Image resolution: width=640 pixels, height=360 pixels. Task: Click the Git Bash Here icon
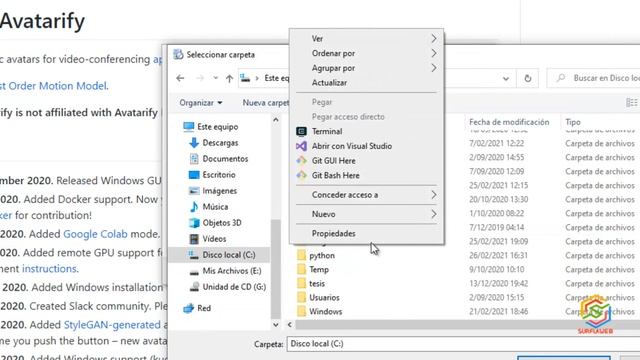pos(301,176)
